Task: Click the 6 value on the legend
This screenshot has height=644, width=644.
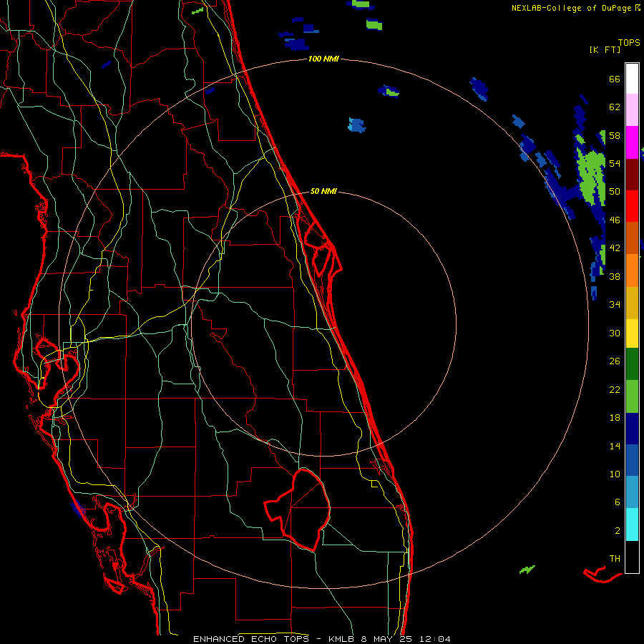Action: 618,502
